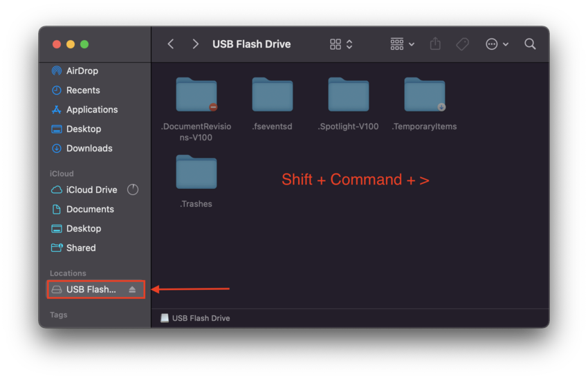The height and width of the screenshot is (379, 588).
Task: Open Shared in the sidebar
Action: pyautogui.click(x=95, y=248)
